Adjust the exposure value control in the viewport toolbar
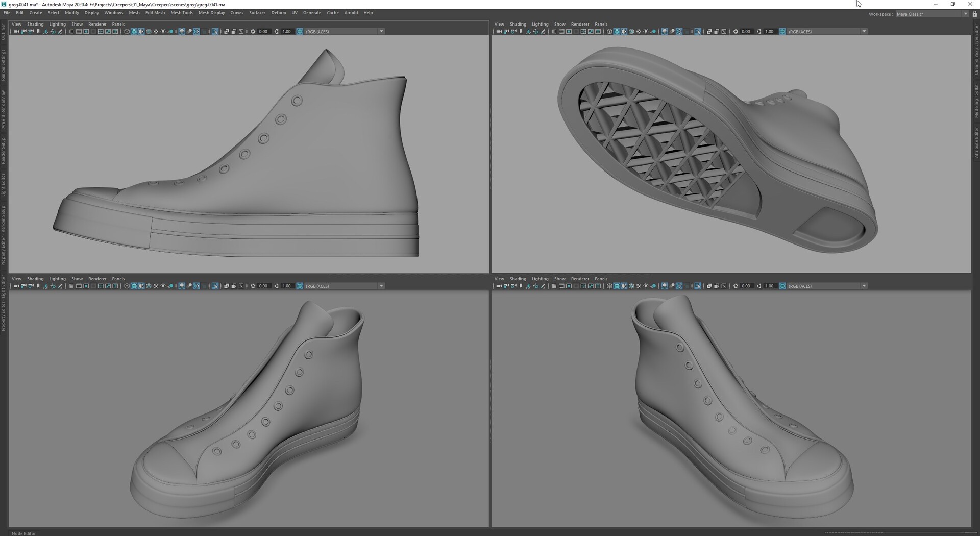Viewport: 980px width, 536px height. (263, 31)
